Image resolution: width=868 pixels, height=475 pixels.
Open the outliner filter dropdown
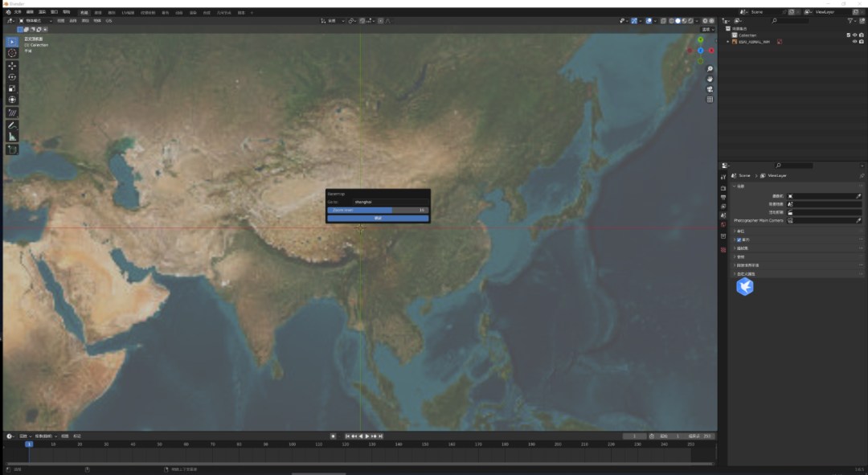[851, 20]
